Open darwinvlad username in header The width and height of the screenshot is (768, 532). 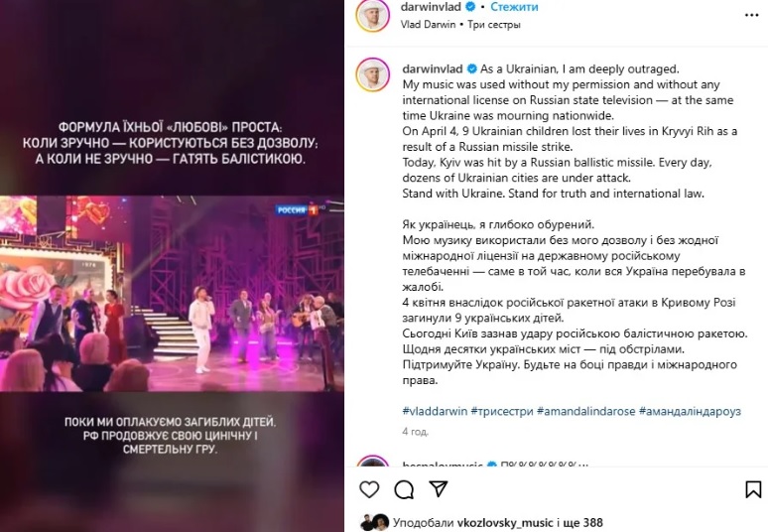pos(431,7)
